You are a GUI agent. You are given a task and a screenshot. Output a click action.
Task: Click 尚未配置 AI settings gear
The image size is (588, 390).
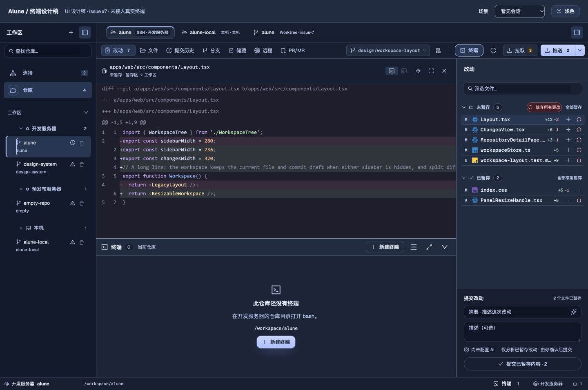pos(466,350)
